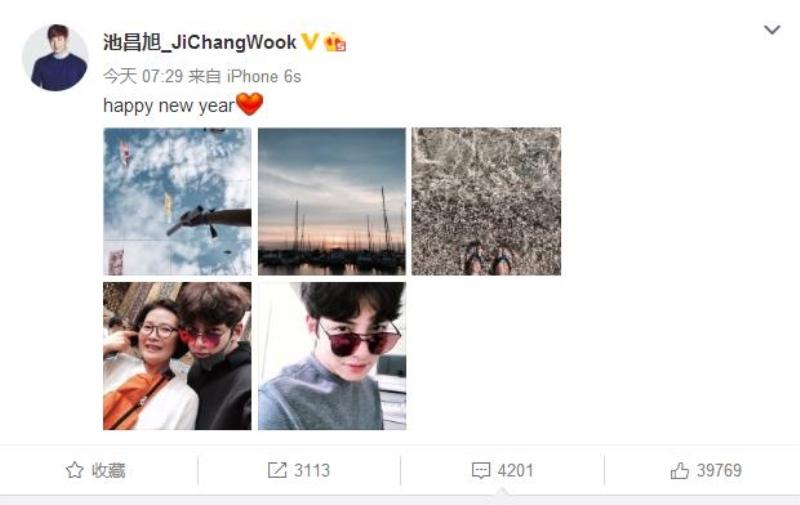Screen dimensions: 800x505
Task: Open the post options chevron menu
Action: click(x=772, y=30)
